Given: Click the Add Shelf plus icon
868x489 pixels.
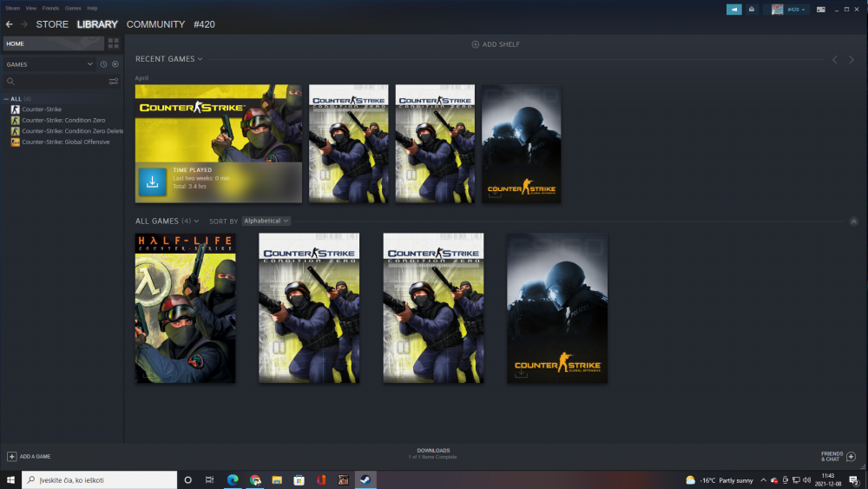Looking at the screenshot, I should click(x=475, y=44).
